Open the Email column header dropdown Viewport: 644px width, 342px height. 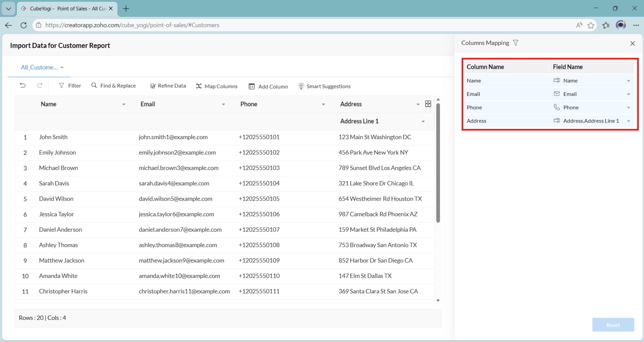[x=223, y=104]
